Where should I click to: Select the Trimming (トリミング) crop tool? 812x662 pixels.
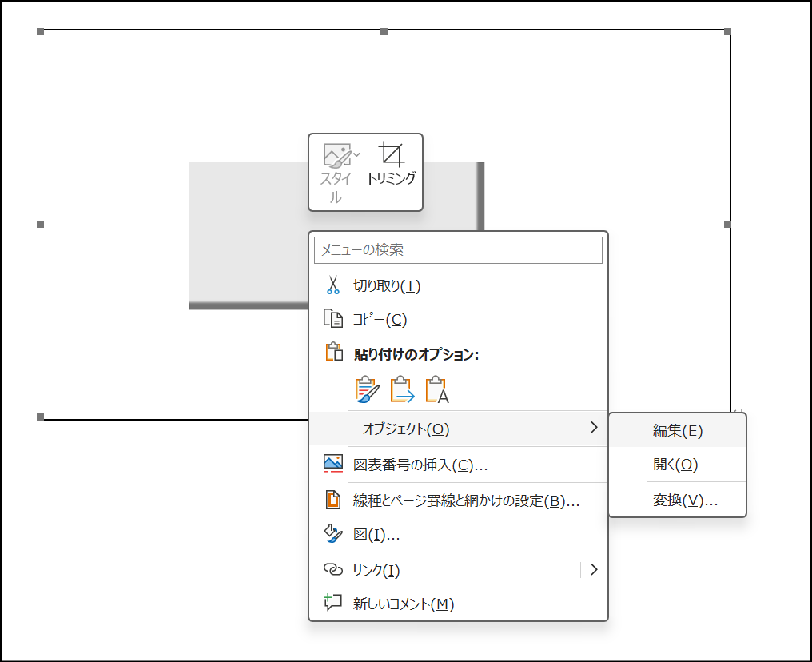coord(392,164)
